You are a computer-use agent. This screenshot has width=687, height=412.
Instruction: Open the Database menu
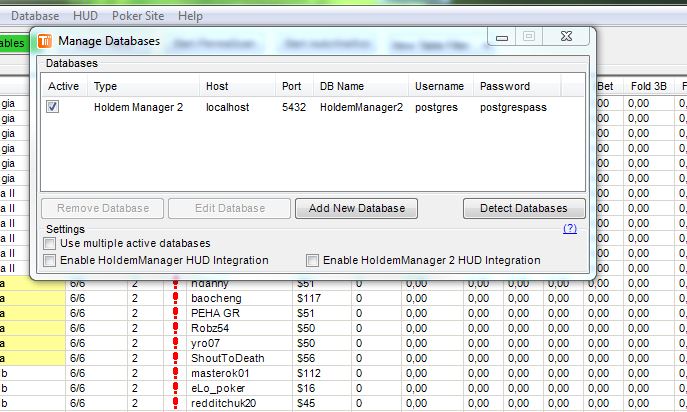point(35,16)
